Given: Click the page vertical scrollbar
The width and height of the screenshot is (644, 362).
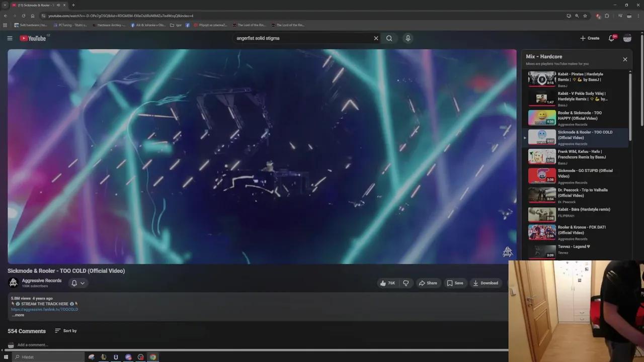Looking at the screenshot, I should 641,80.
